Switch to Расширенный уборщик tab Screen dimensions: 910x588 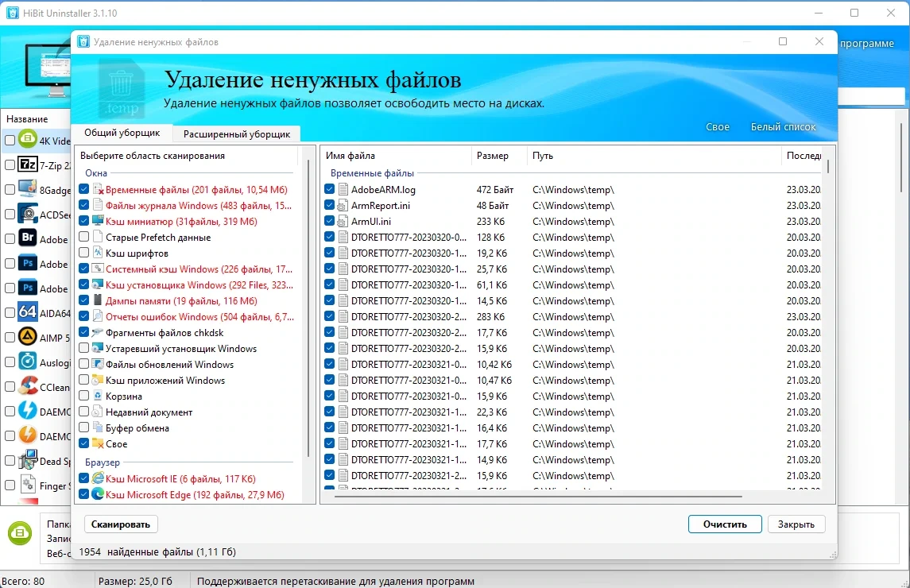click(237, 133)
